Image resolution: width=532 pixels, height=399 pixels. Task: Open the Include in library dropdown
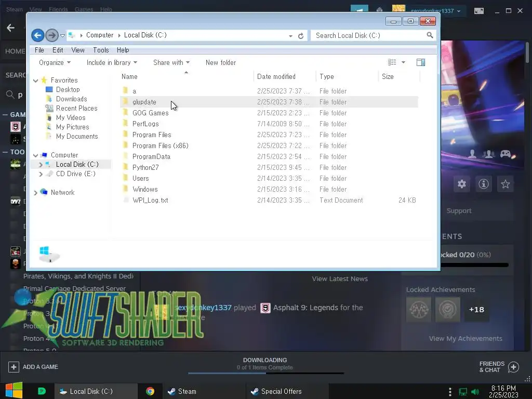(x=112, y=62)
